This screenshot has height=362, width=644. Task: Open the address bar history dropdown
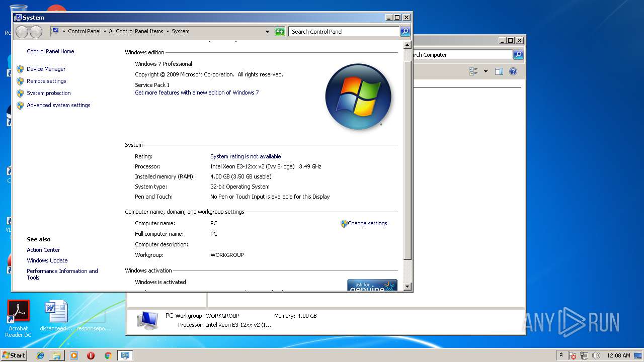[267, 32]
